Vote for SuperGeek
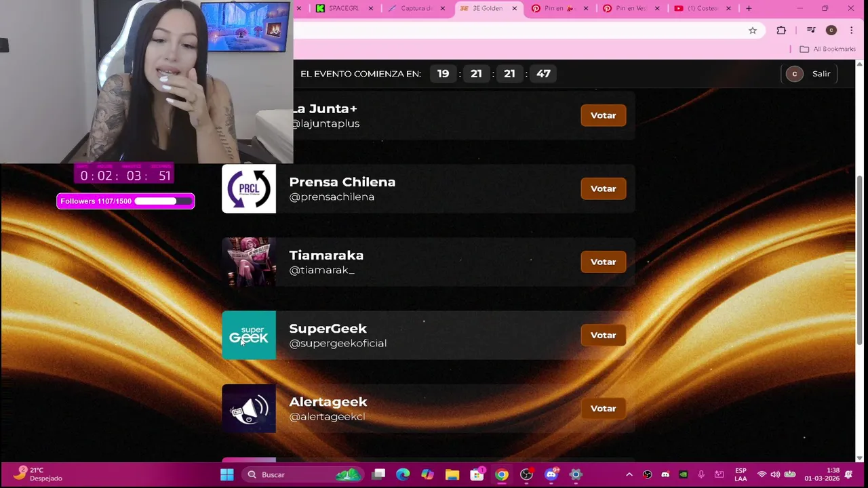Viewport: 868px width, 488px height. click(x=603, y=335)
